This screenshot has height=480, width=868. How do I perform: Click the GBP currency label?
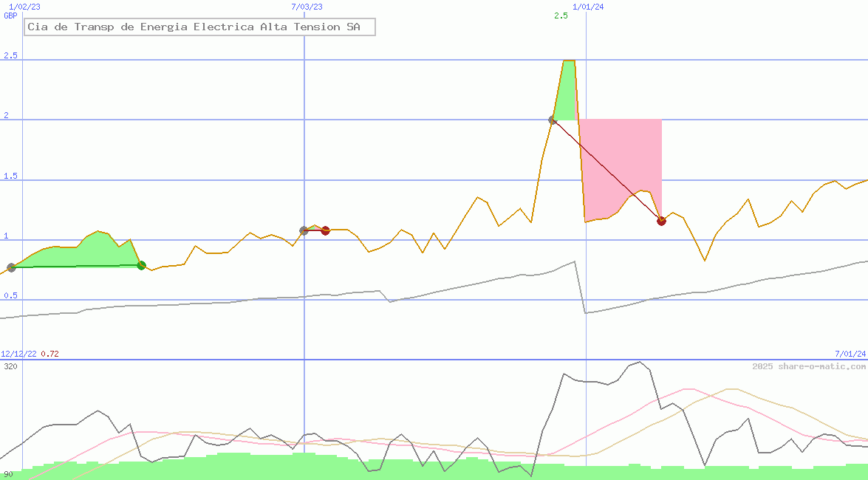click(x=11, y=16)
